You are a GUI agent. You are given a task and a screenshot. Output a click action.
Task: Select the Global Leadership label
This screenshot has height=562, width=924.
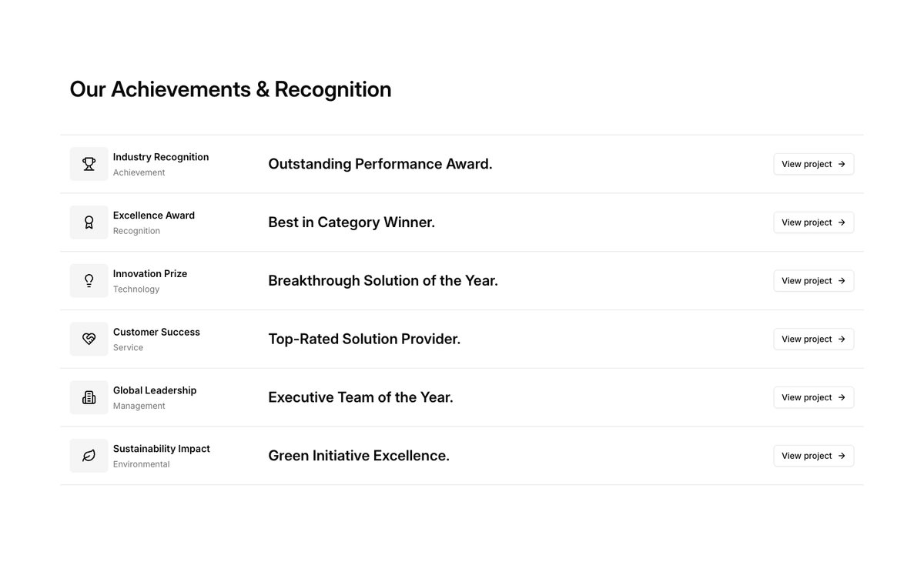pos(155,390)
